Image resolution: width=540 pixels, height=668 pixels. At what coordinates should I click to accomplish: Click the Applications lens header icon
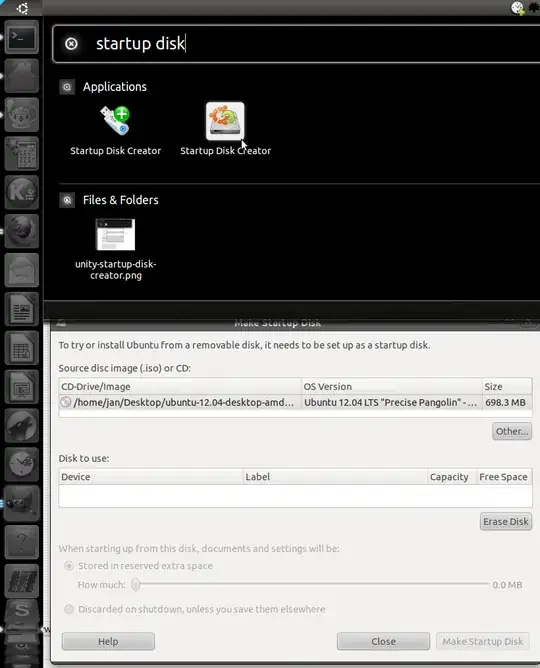pos(67,87)
